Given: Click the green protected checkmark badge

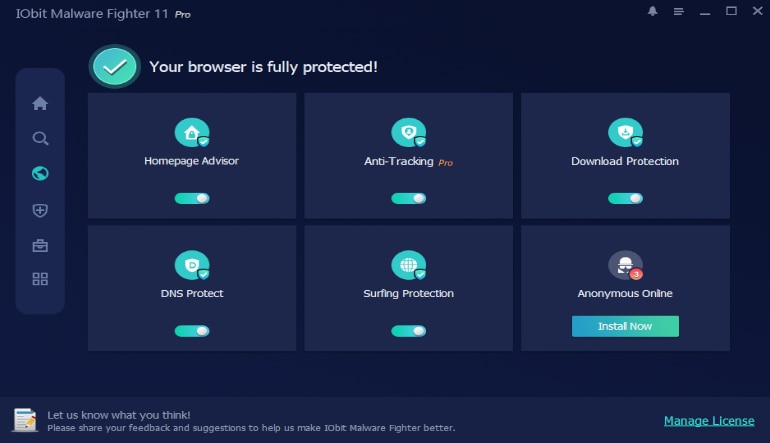Looking at the screenshot, I should 115,67.
